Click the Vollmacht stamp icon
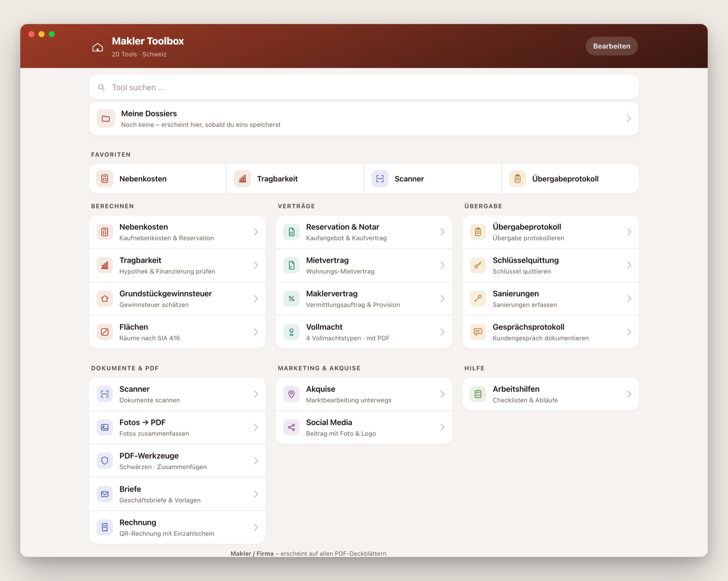Image resolution: width=728 pixels, height=581 pixels. [x=291, y=332]
